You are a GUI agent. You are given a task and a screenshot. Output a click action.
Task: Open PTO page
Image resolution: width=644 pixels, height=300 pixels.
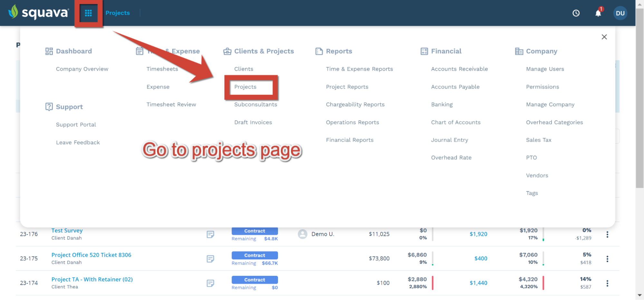(x=531, y=158)
